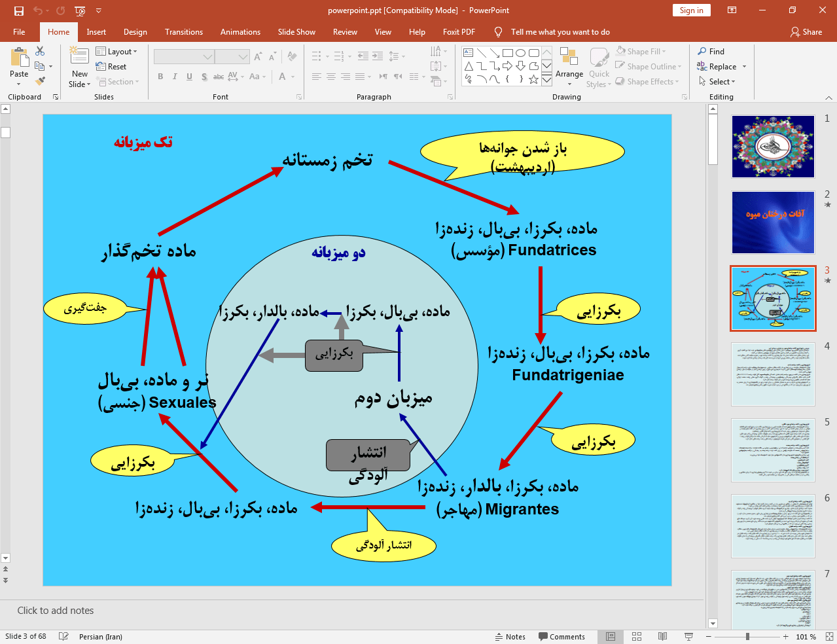Click the Zoom slider handle
Screen dimensions: 837x644
click(747, 637)
